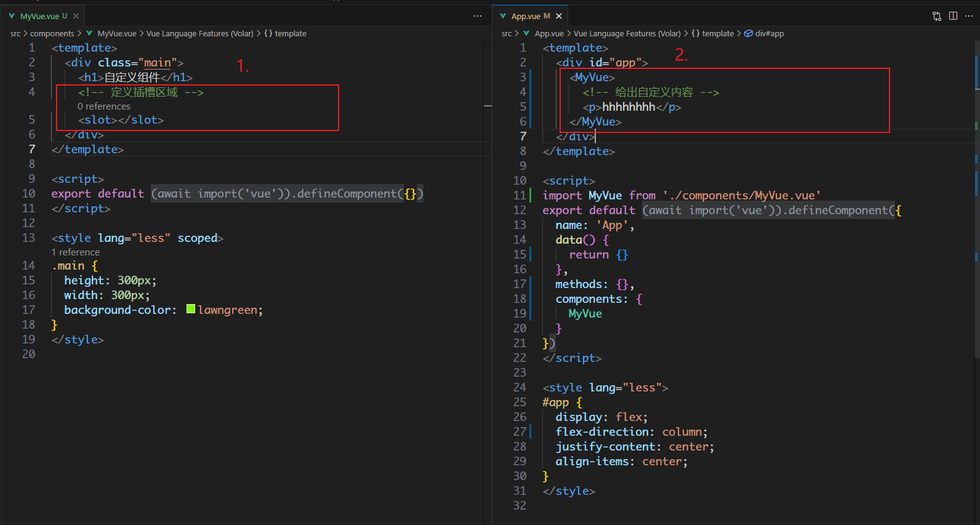
Task: Click 'return {}' line in App.vue
Action: pyautogui.click(x=598, y=254)
